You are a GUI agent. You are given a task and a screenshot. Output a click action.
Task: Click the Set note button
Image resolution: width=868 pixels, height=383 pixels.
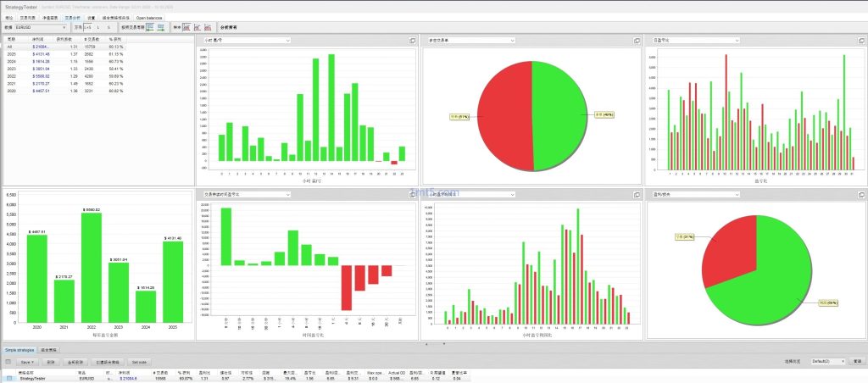(138, 361)
